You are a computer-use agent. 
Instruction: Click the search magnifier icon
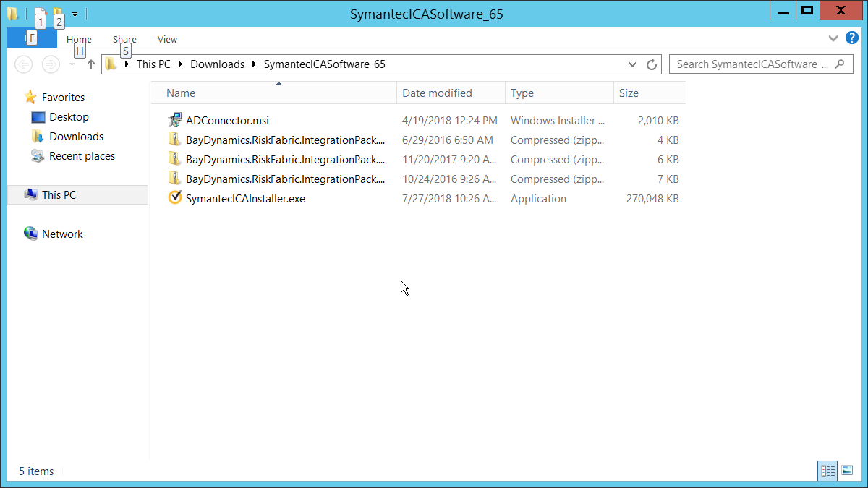tap(839, 64)
